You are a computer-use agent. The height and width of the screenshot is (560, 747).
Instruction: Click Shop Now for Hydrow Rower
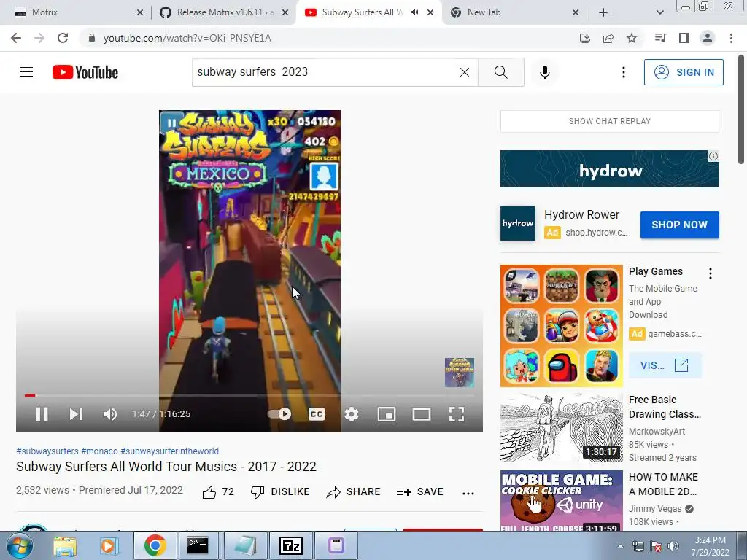pyautogui.click(x=679, y=225)
